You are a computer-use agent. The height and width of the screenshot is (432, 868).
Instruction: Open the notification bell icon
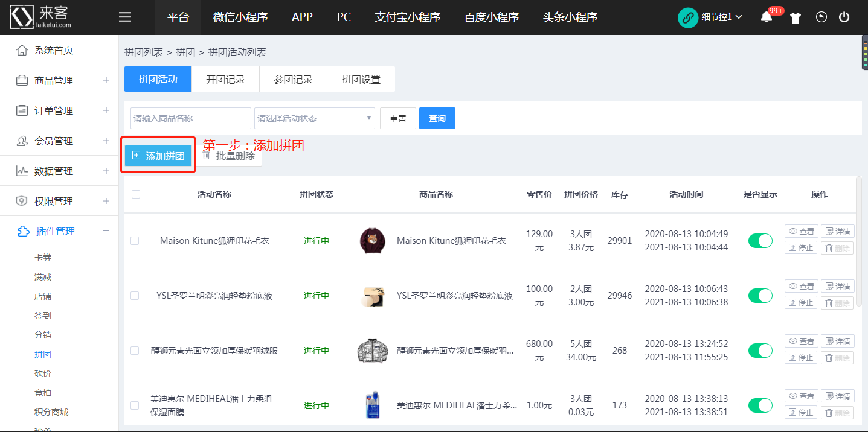pyautogui.click(x=767, y=17)
